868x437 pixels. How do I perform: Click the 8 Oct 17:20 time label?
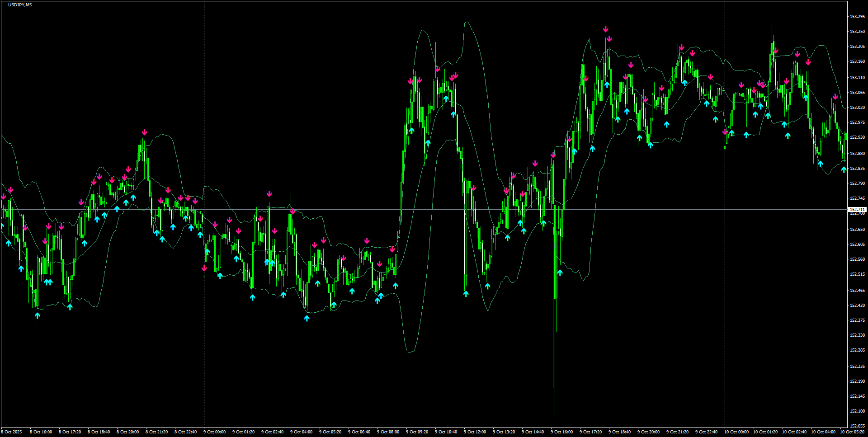tap(70, 432)
